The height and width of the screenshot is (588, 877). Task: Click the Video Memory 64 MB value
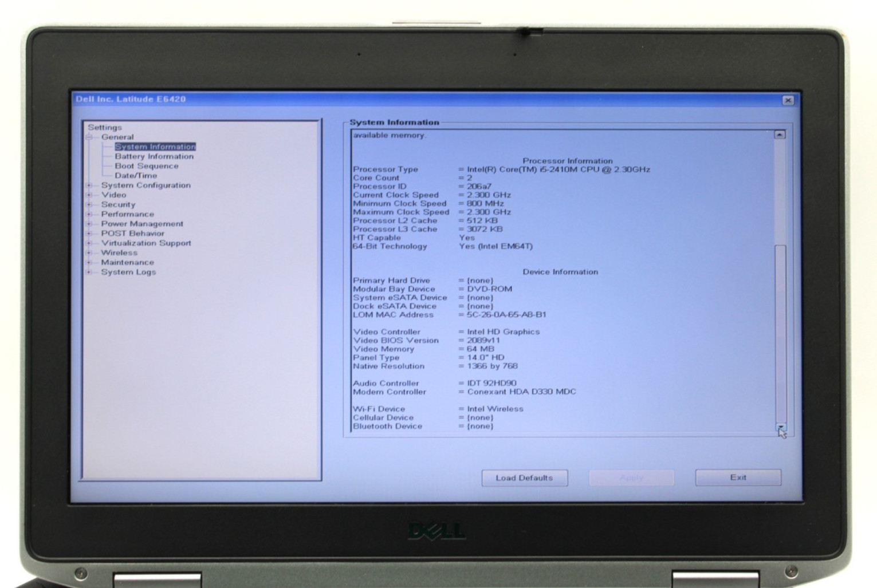[480, 349]
